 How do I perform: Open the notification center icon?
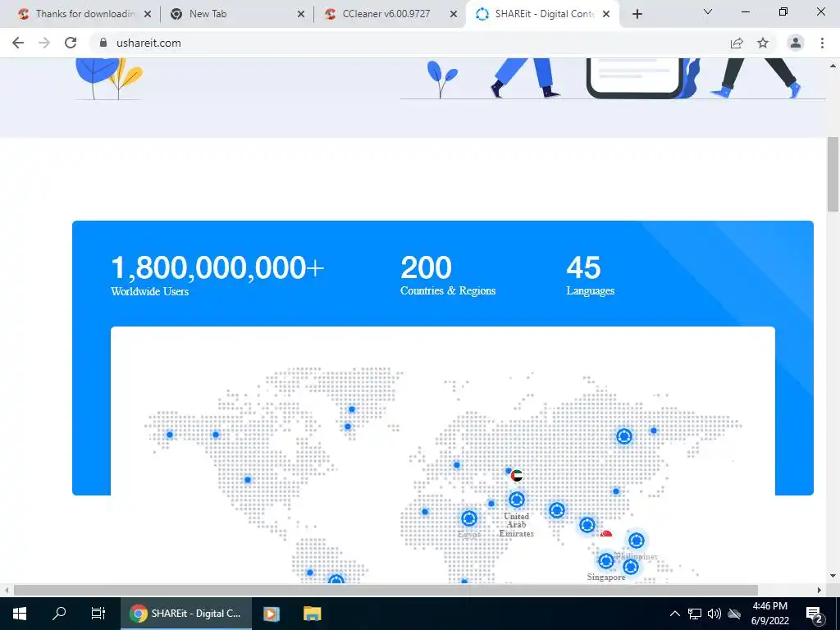pos(815,614)
